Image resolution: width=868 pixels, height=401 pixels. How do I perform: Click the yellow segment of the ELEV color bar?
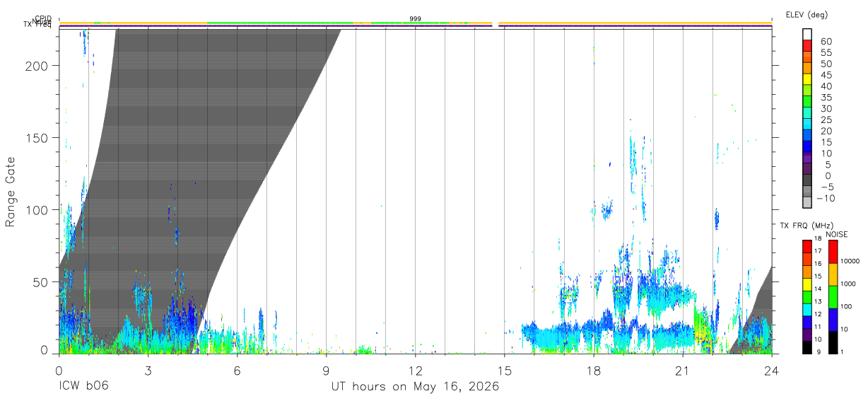point(807,81)
